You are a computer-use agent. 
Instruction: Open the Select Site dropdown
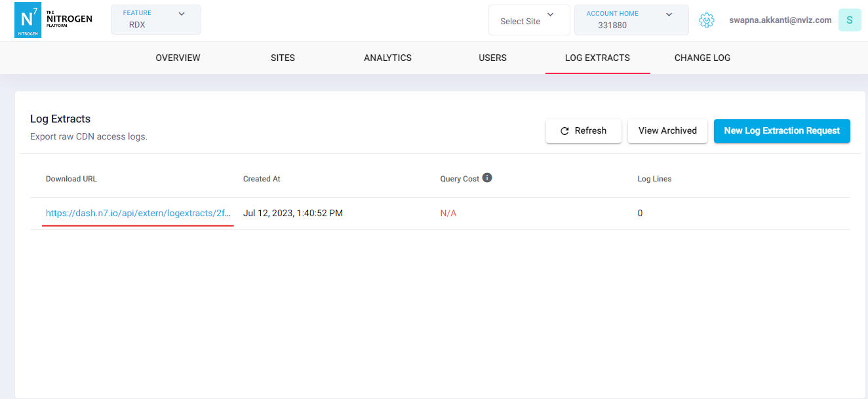click(x=528, y=20)
